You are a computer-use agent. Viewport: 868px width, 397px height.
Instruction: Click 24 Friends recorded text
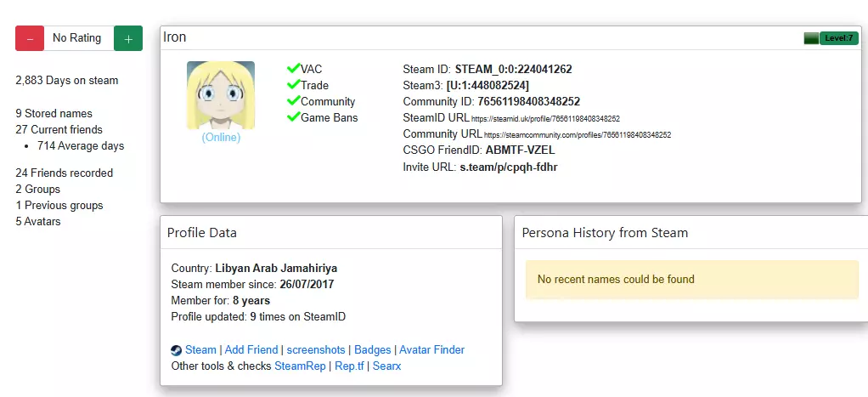coord(65,173)
